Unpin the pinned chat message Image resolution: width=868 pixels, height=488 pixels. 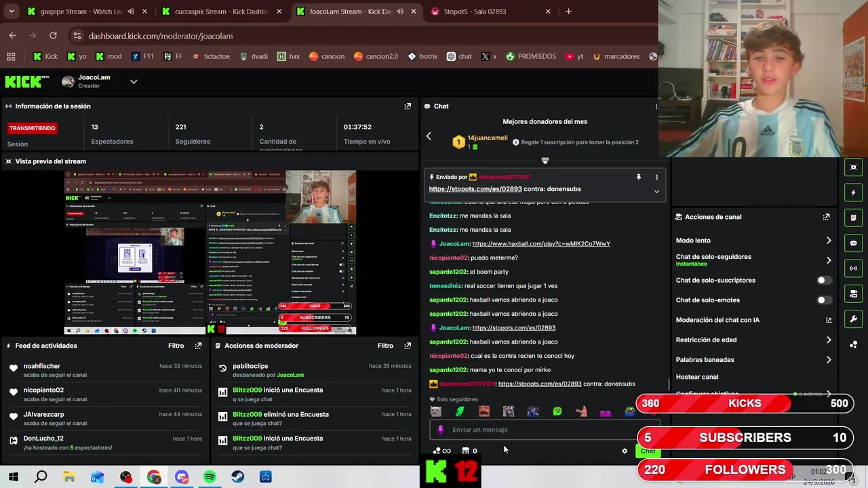[638, 177]
